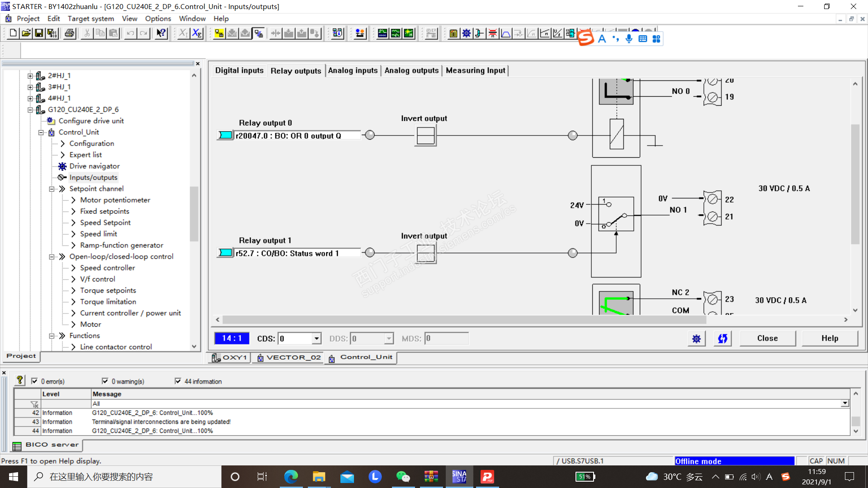
Task: Click the refresh arrows icon beside Close
Action: click(x=722, y=338)
